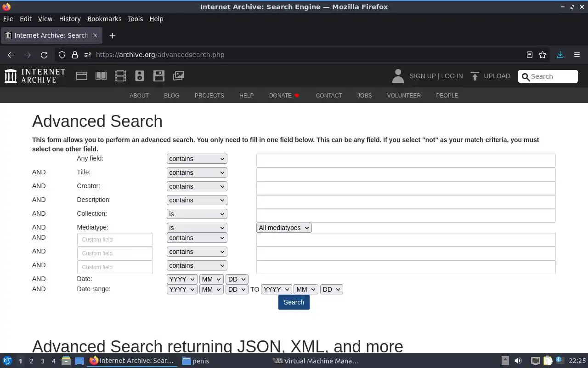
Task: Switch to workspace 2 in taskbar
Action: coord(31,361)
